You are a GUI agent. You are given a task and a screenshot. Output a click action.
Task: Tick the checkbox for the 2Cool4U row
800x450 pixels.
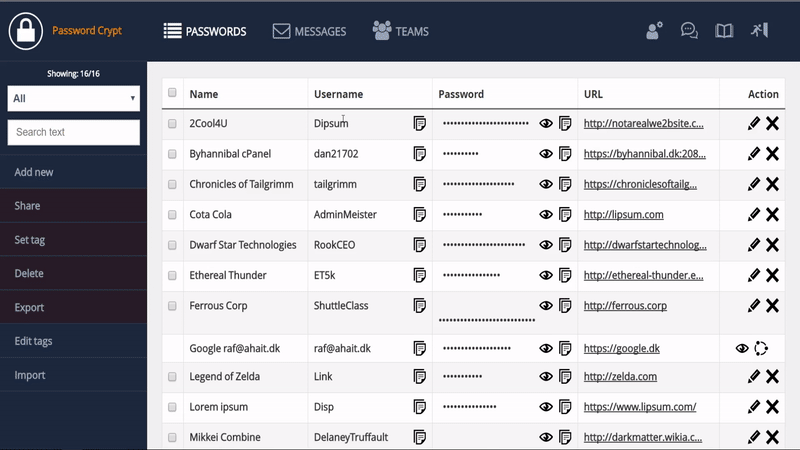click(172, 123)
